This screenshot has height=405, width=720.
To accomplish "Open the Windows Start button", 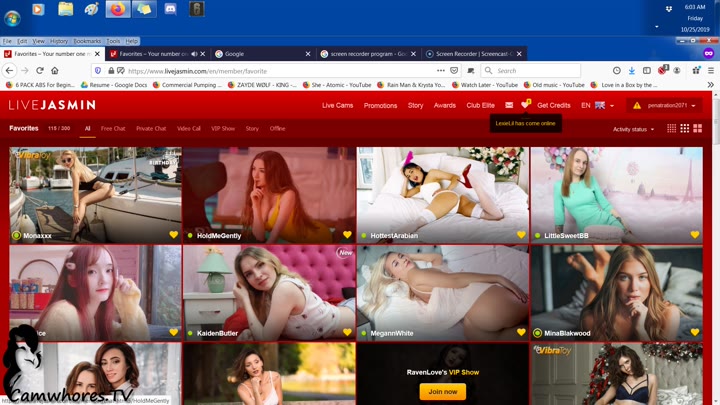I will click(12, 18).
